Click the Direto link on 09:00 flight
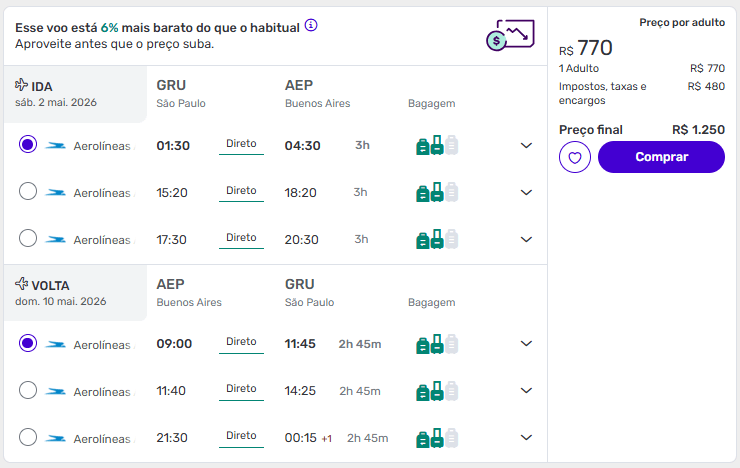The width and height of the screenshot is (740, 468). pos(241,342)
